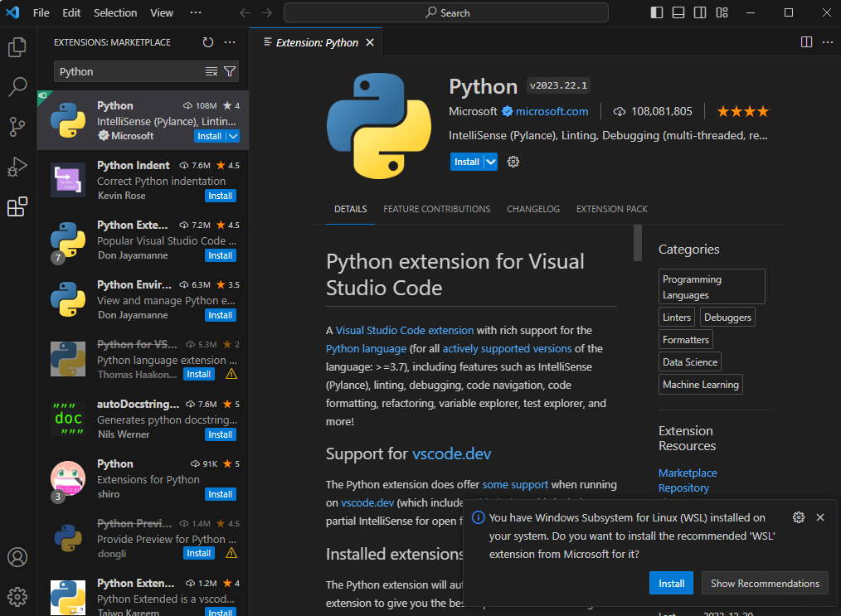
Task: Open the Repository resource link
Action: click(x=684, y=487)
